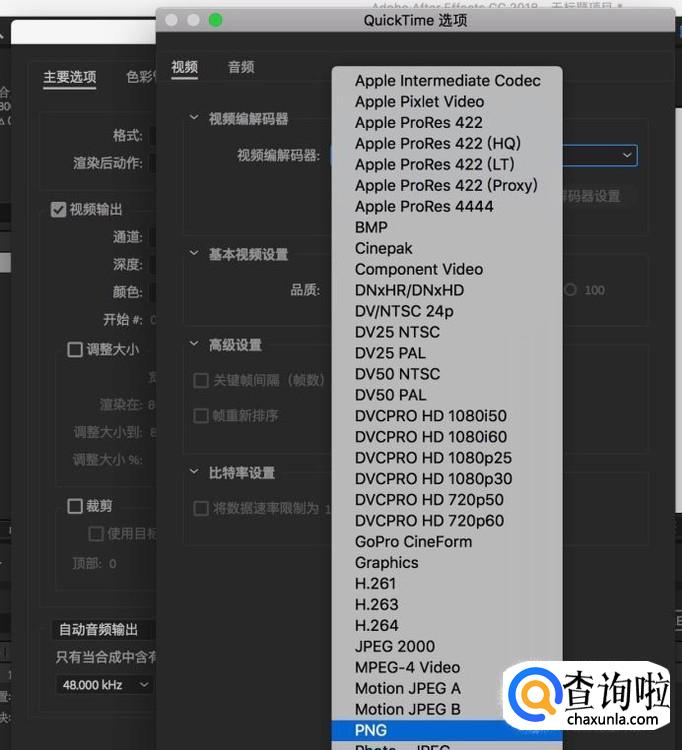
Task: Open the 主要选项 tab in output module
Action: tap(70, 77)
